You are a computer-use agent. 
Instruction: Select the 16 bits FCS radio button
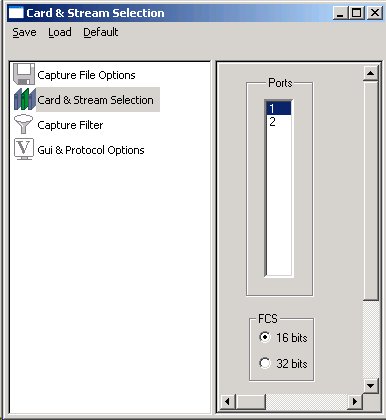click(x=265, y=337)
